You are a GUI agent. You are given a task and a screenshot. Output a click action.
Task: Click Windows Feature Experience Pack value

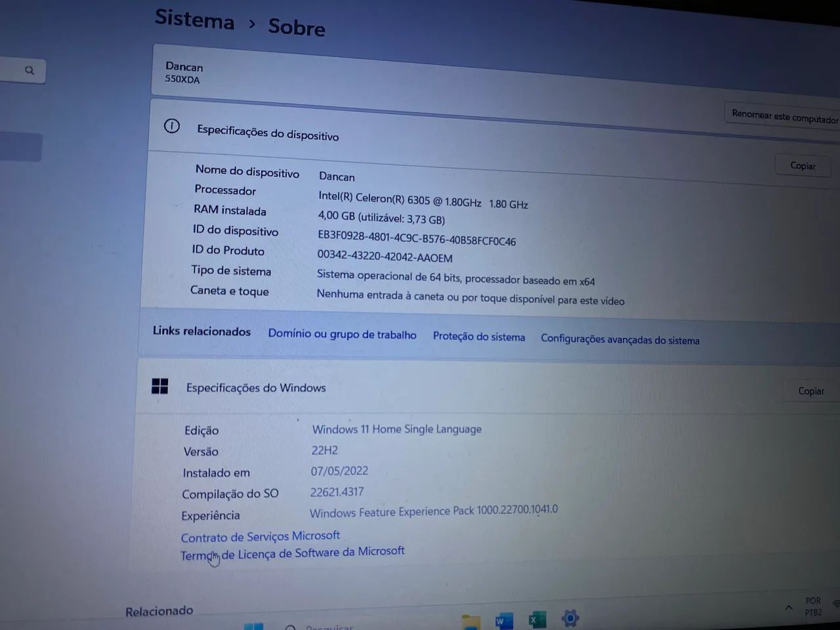coord(434,511)
